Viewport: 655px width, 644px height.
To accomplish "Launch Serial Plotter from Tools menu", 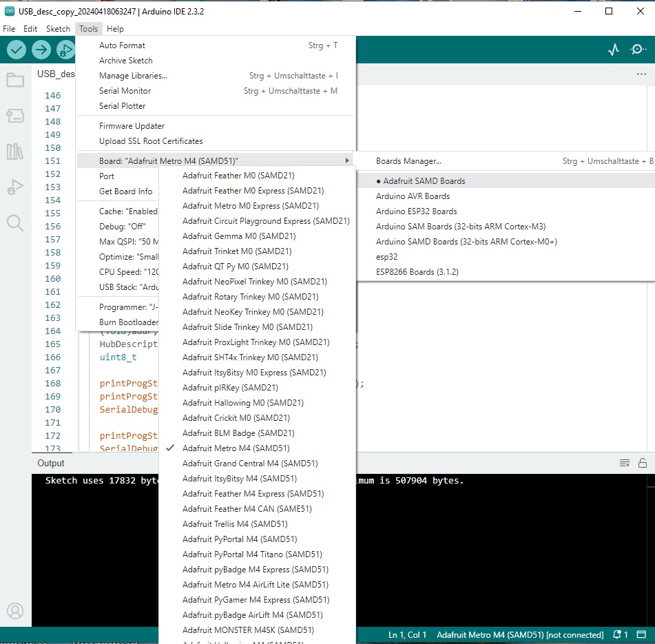I will [216, 106].
